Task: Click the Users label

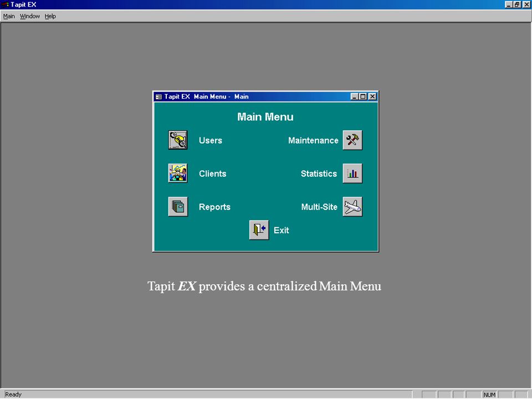Action: pos(211,140)
